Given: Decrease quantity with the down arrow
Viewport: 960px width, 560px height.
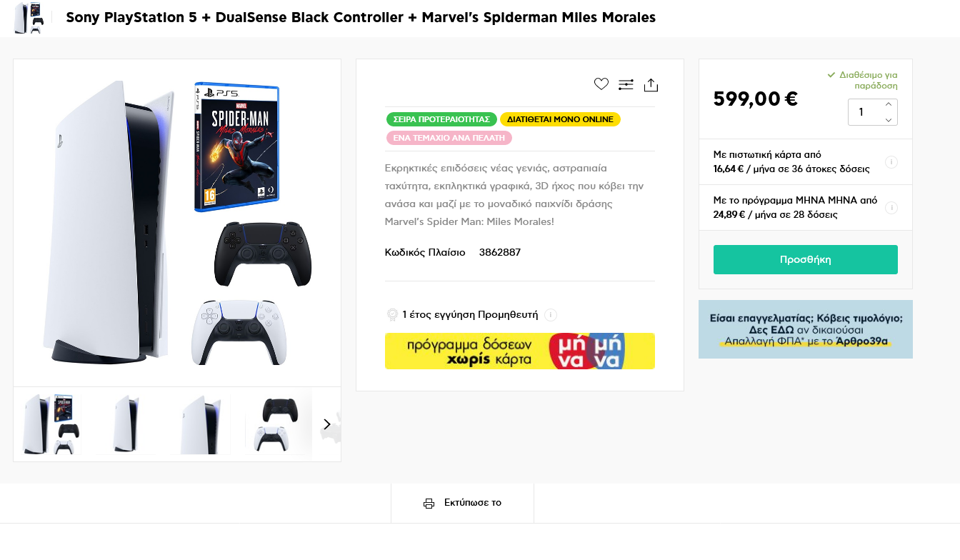Looking at the screenshot, I should (889, 120).
